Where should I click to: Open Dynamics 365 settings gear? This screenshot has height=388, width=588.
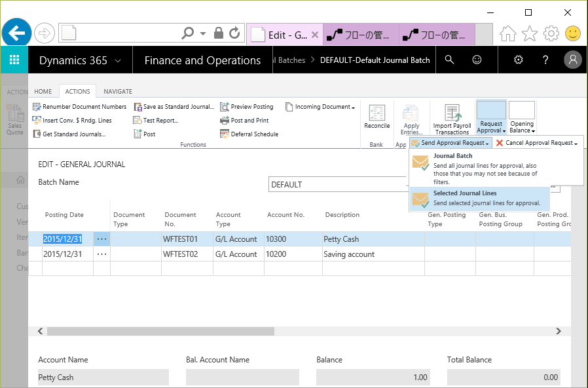[x=518, y=60]
